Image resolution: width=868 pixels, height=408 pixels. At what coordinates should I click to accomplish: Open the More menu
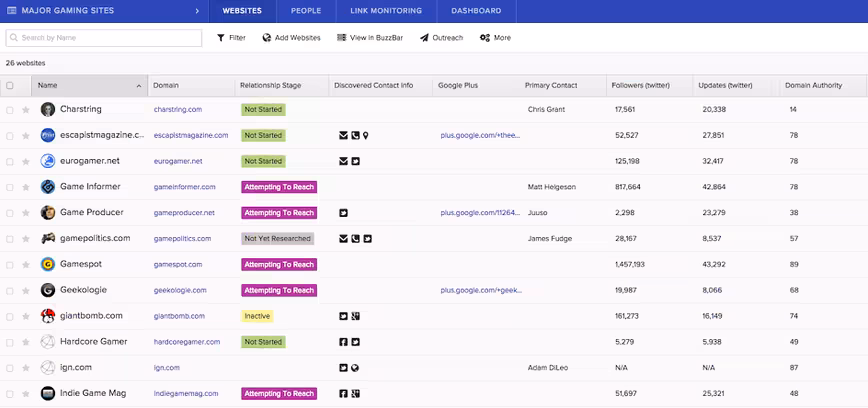495,38
